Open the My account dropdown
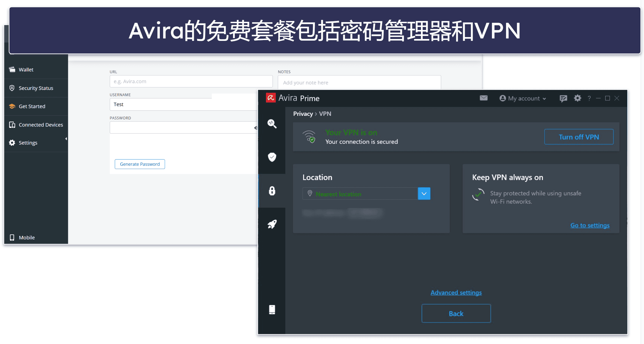The height and width of the screenshot is (344, 644). pyautogui.click(x=523, y=98)
